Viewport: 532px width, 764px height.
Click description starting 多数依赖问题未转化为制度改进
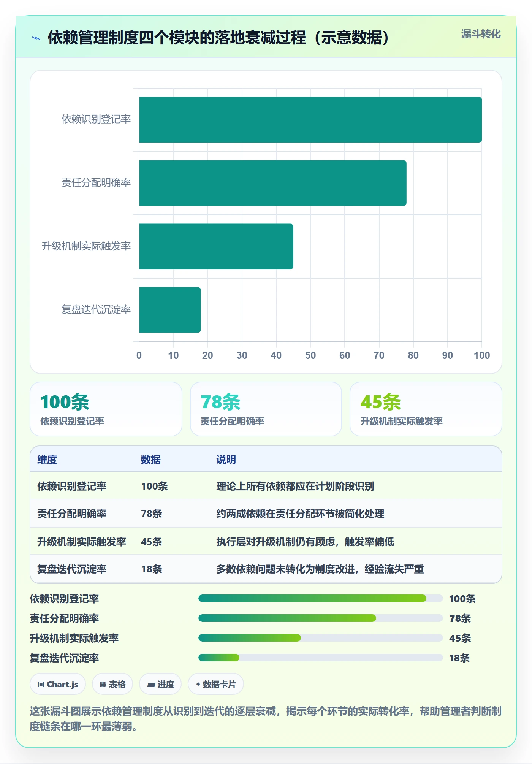coord(320,569)
